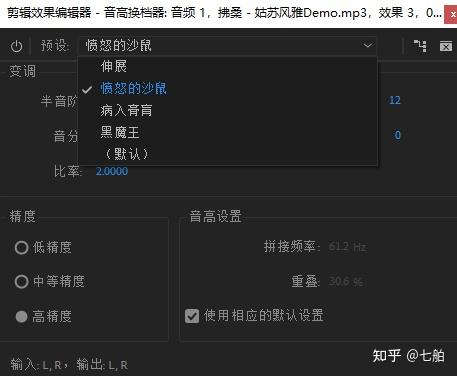The image size is (457, 376).
Task: Click the 比率 value 2.0000
Action: [112, 171]
